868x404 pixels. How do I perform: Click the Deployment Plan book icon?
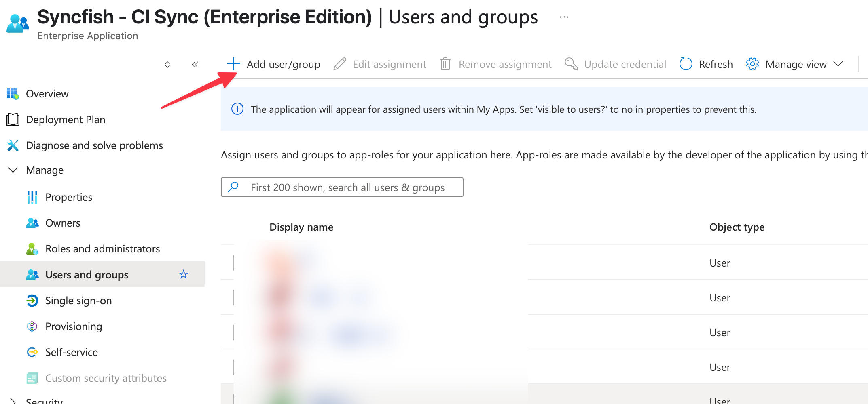(x=13, y=120)
